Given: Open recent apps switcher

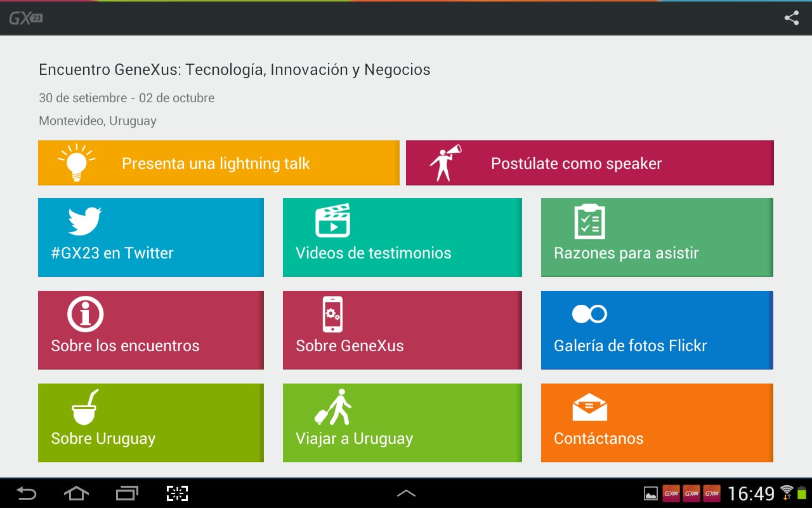Looking at the screenshot, I should (127, 493).
